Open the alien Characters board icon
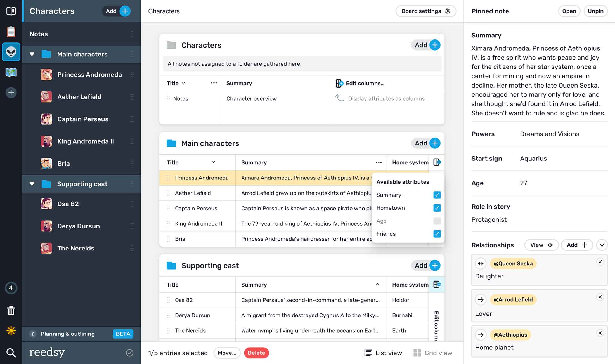Screen dimensions: 615x364 click(11, 52)
